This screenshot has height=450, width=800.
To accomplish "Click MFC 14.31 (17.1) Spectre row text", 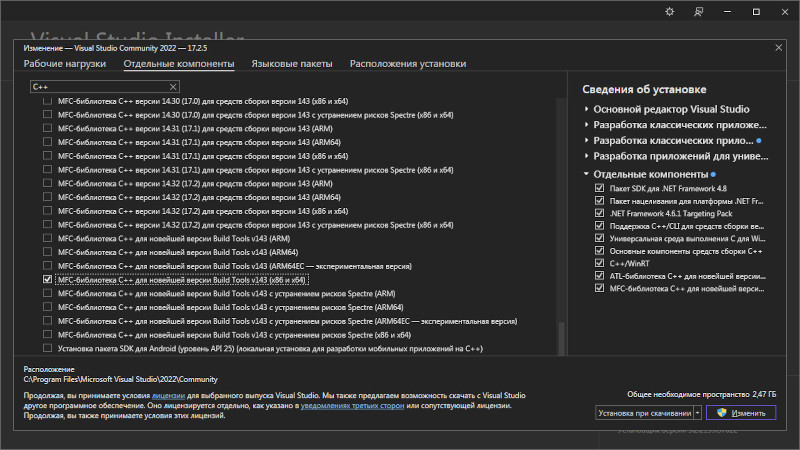I will tap(256, 170).
